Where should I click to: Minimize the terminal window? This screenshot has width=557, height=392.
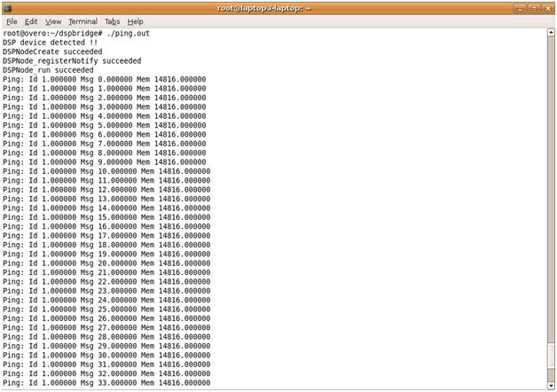tap(520, 7)
